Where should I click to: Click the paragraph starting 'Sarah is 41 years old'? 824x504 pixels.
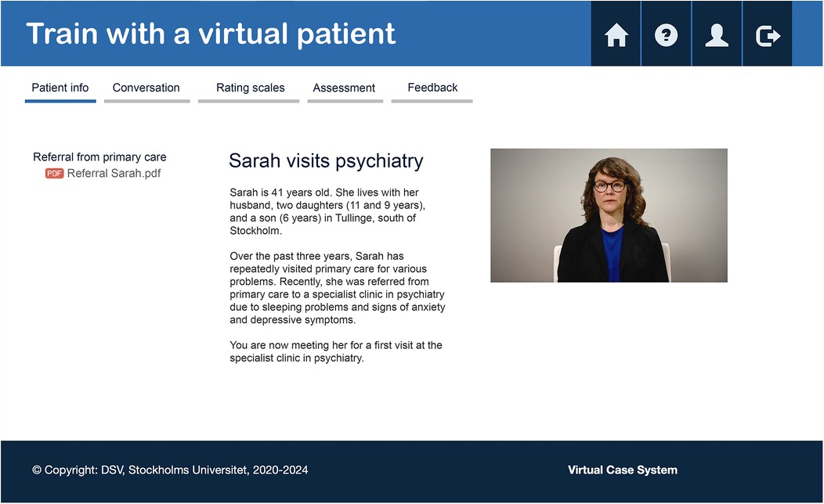coord(327,211)
